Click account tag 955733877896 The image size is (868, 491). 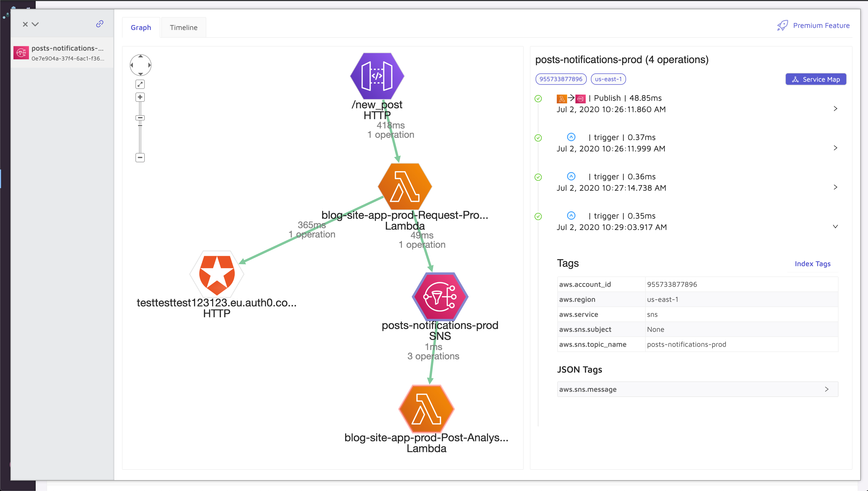pyautogui.click(x=561, y=79)
